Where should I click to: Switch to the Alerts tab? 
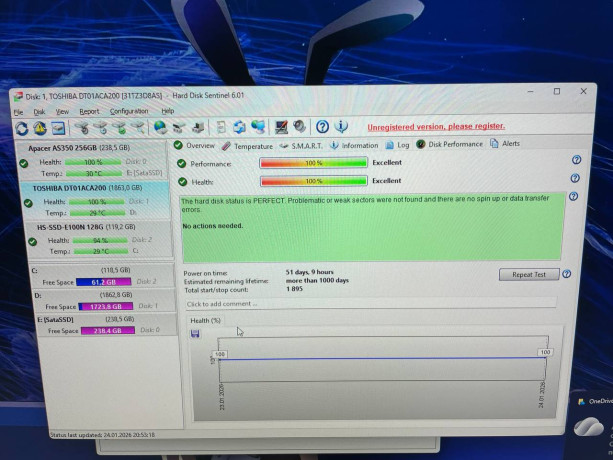pyautogui.click(x=505, y=143)
